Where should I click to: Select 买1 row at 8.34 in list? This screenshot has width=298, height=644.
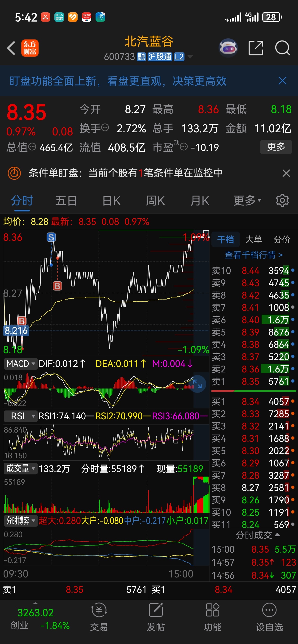pos(254,401)
